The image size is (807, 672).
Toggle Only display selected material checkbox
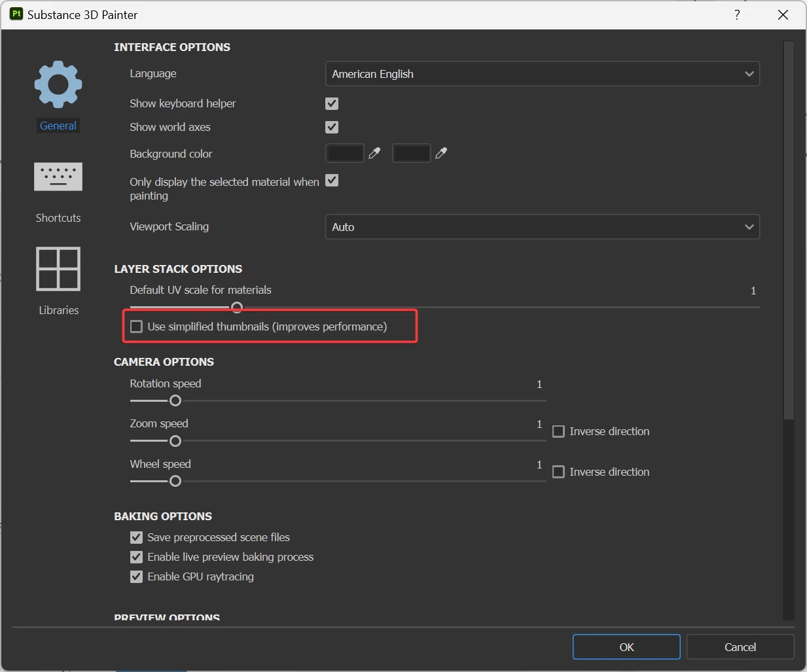point(332,181)
